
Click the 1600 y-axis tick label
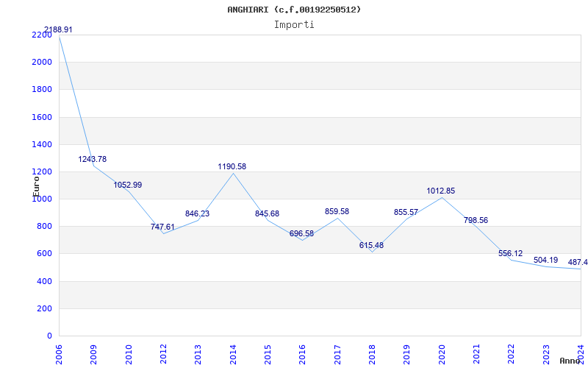(x=42, y=117)
